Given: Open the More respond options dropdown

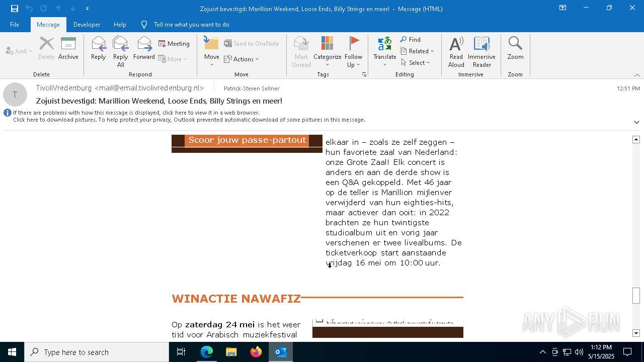Looking at the screenshot, I should 173,59.
